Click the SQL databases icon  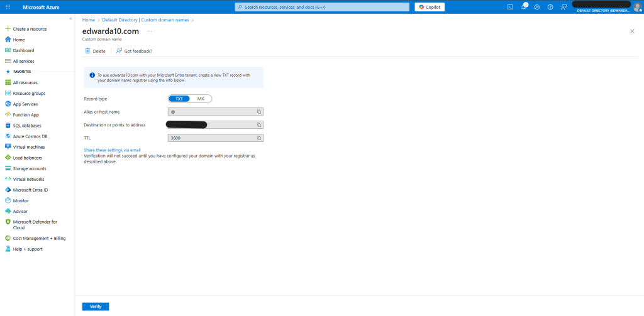(x=8, y=125)
